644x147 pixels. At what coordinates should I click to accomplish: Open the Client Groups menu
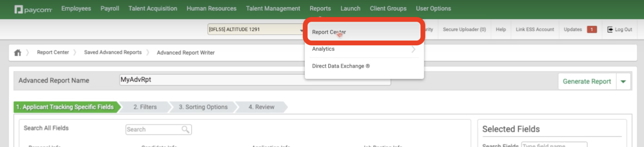pos(388,9)
